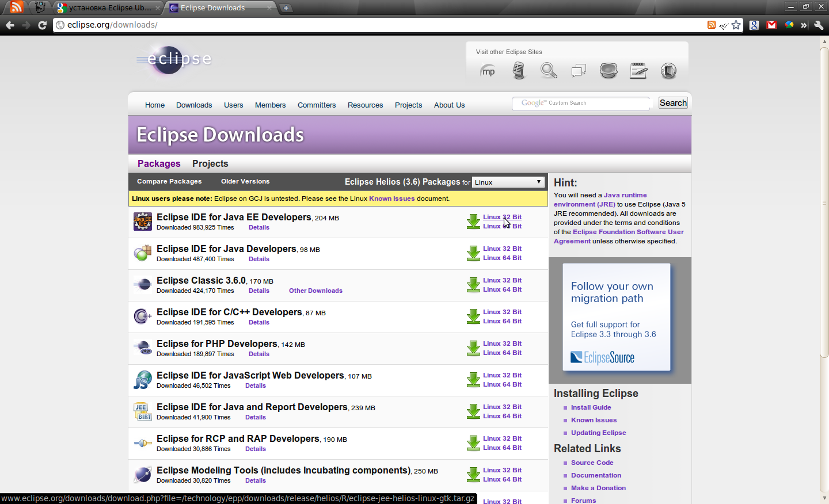Open the Projects navigation menu item

(408, 105)
